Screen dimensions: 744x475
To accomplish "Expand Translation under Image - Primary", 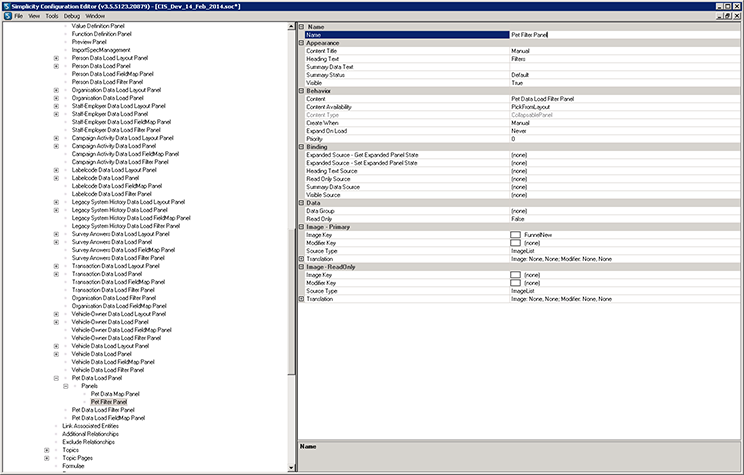I will [x=301, y=259].
